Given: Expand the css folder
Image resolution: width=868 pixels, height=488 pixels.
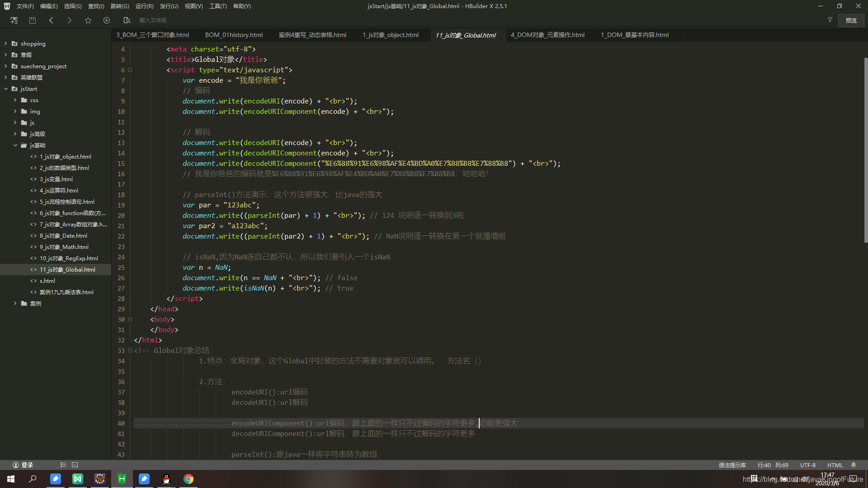Looking at the screenshot, I should (15, 100).
